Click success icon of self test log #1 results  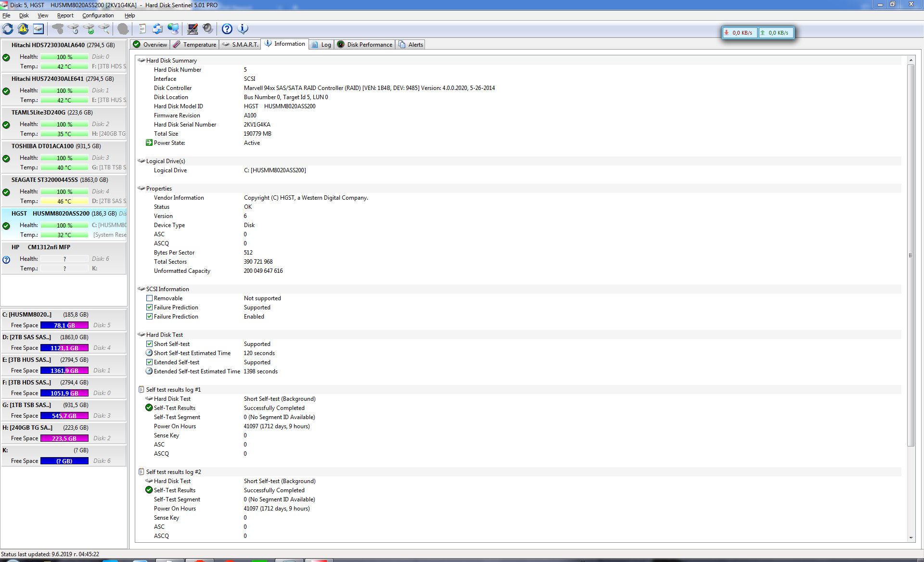click(149, 408)
